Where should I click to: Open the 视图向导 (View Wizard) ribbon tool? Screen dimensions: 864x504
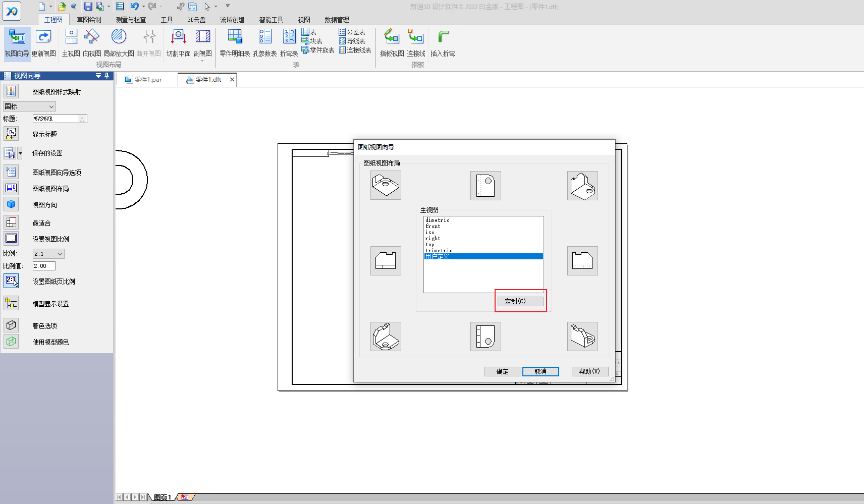pos(17,43)
